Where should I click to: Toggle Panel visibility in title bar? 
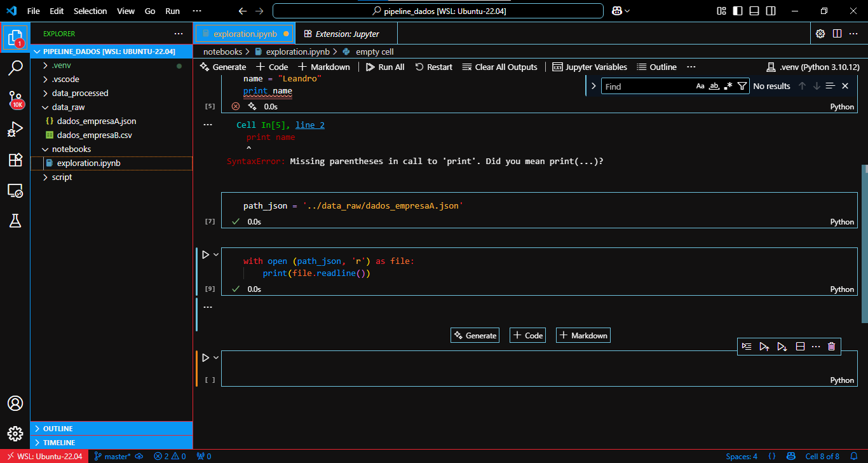click(x=754, y=11)
